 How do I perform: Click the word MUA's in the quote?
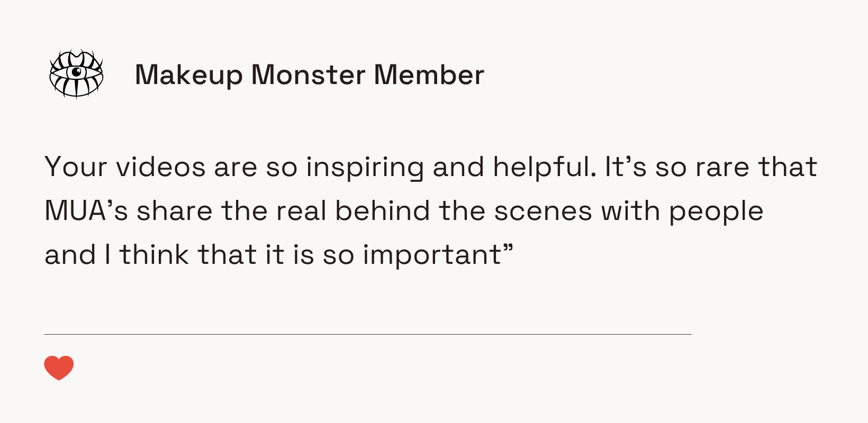[x=86, y=211]
